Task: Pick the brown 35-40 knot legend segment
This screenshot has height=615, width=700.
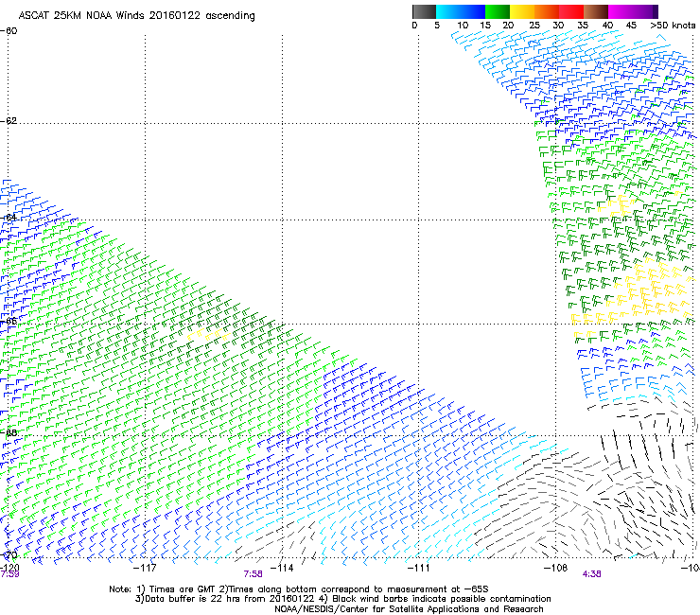Action: (596, 11)
